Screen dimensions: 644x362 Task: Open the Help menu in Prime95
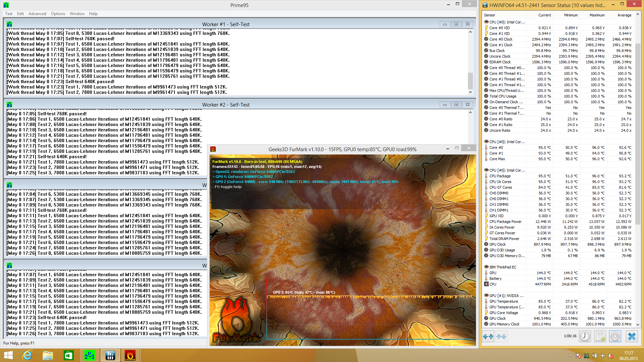point(93,14)
